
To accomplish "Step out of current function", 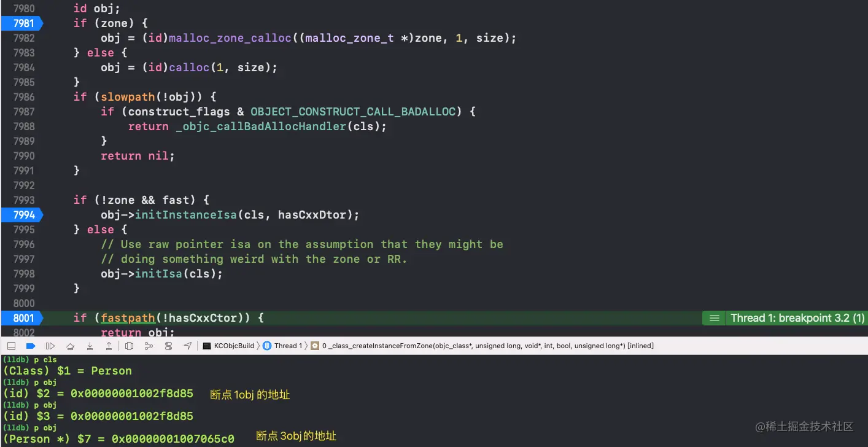I will tap(109, 346).
